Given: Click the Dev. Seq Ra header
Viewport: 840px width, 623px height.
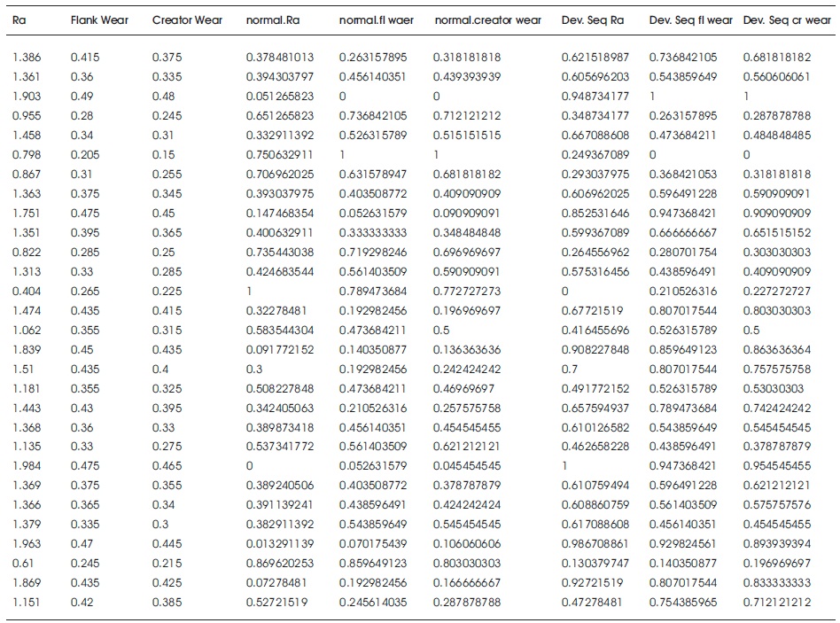Looking at the screenshot, I should (593, 20).
